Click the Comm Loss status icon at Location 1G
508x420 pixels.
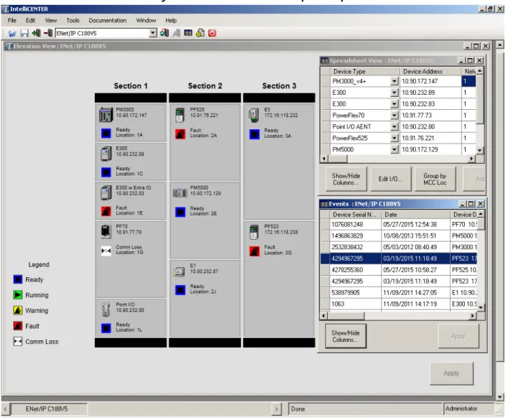tap(106, 251)
